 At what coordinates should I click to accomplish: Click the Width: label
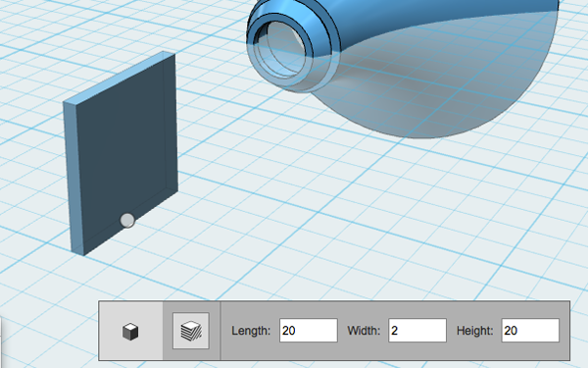pyautogui.click(x=364, y=331)
